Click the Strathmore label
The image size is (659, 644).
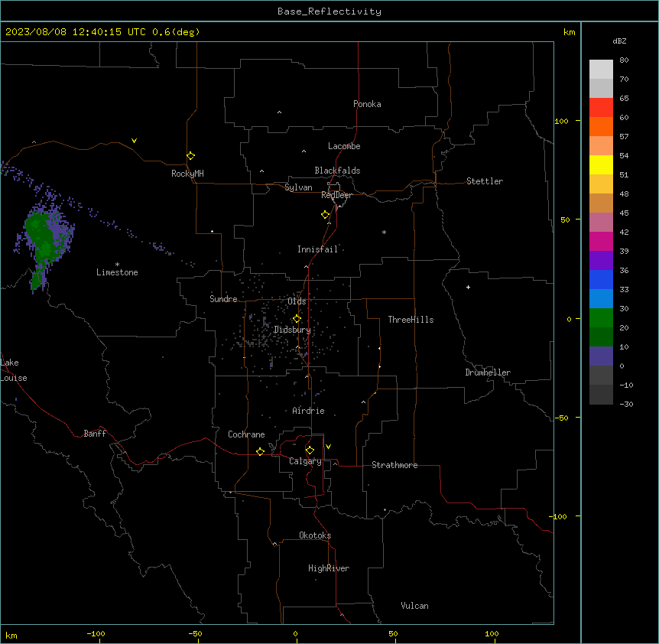[x=394, y=465]
